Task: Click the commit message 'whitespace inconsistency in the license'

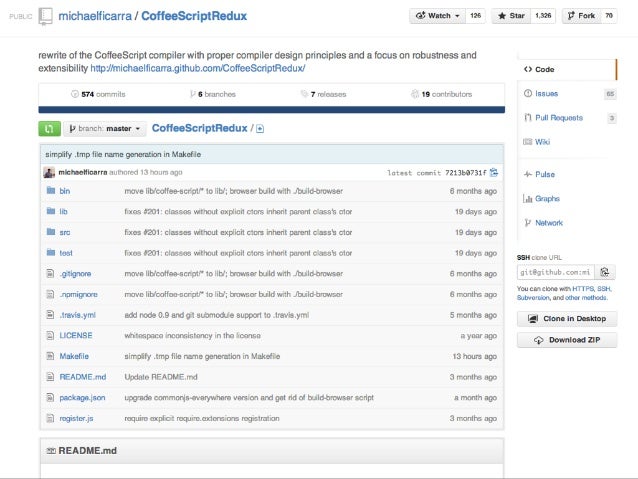Action: click(192, 335)
